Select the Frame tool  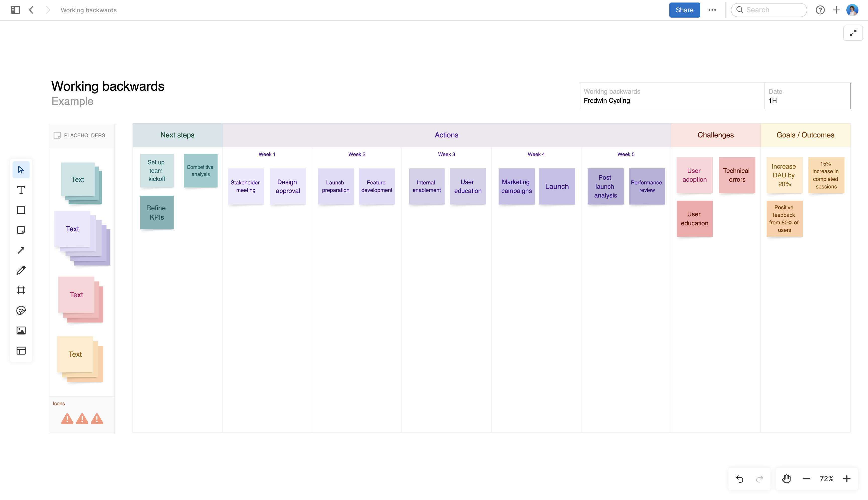[x=21, y=290]
